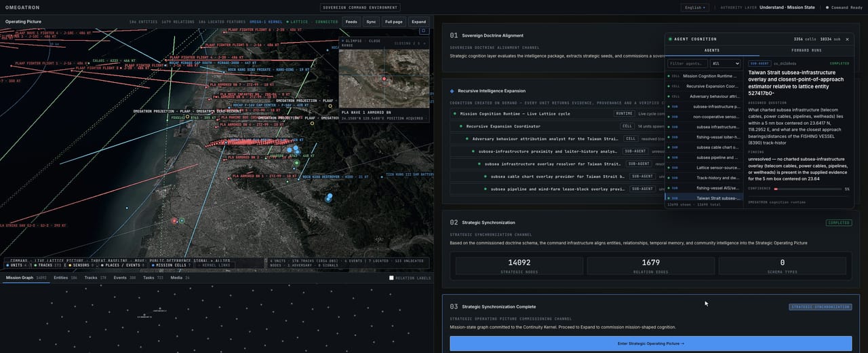The height and width of the screenshot is (353, 868).
Task: Select Adversary behaviour attri... cell in agent list
Action: pyautogui.click(x=704, y=96)
